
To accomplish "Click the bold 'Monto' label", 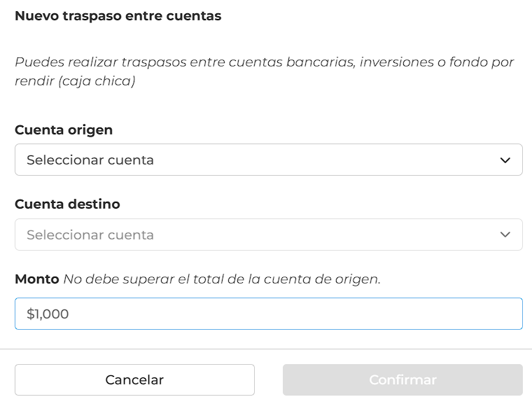I will (x=37, y=279).
